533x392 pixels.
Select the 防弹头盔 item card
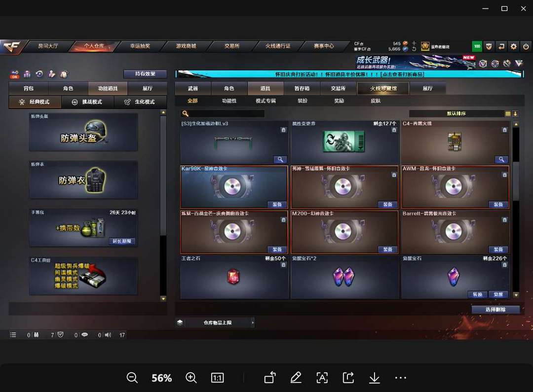pos(83,132)
